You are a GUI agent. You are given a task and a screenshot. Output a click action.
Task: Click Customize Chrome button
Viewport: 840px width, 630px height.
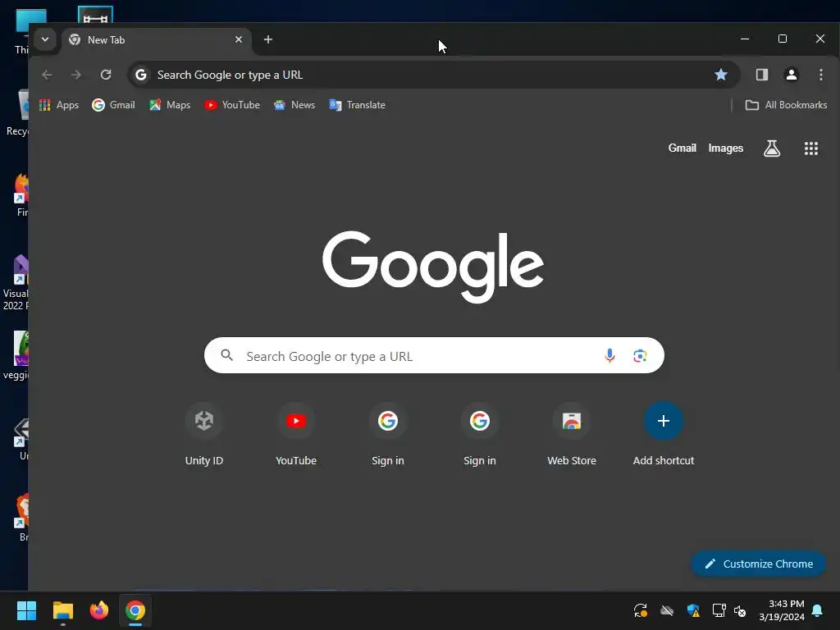[759, 564]
